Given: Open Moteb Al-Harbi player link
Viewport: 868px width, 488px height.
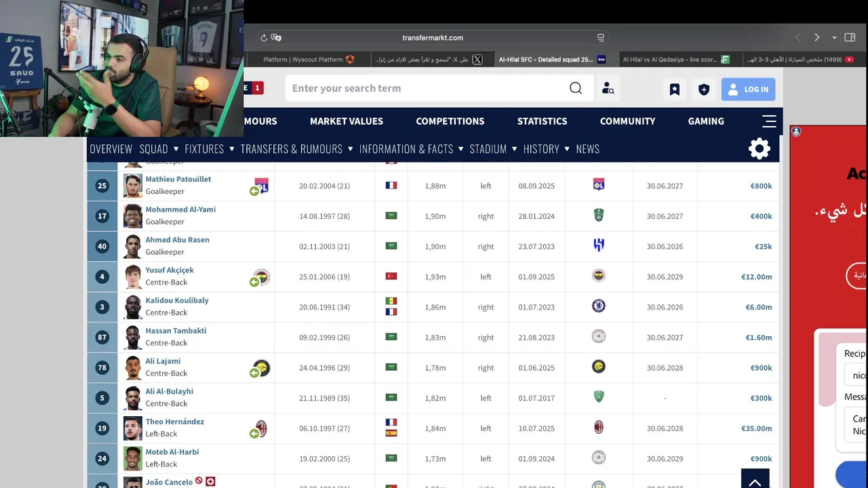Looking at the screenshot, I should pyautogui.click(x=172, y=452).
